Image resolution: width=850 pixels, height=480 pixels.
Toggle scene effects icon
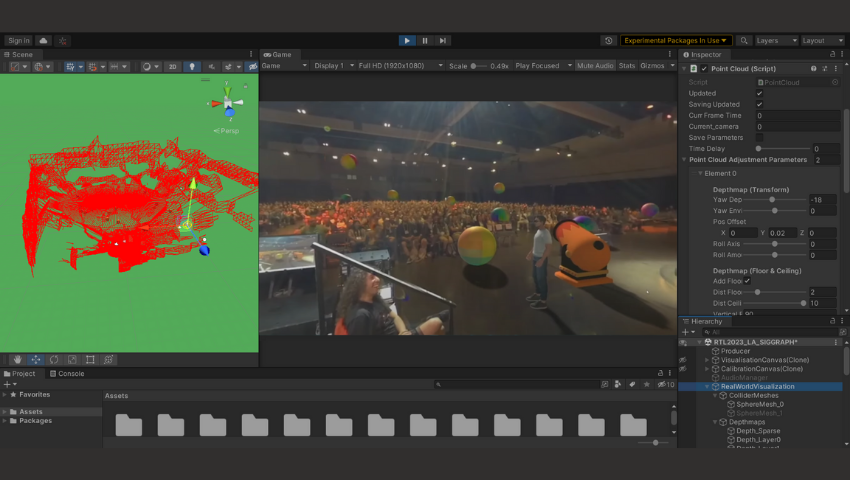point(228,67)
